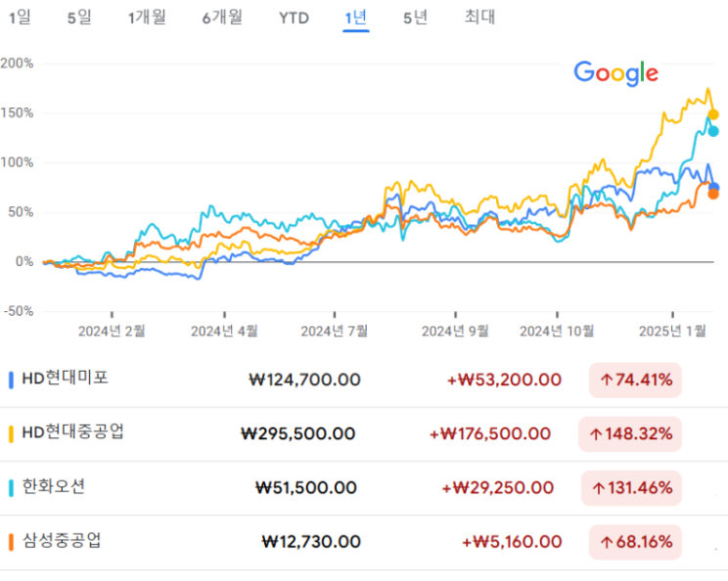This screenshot has height=581, width=728.
Task: Click the price ₩295,500.00
Action: [x=298, y=434]
